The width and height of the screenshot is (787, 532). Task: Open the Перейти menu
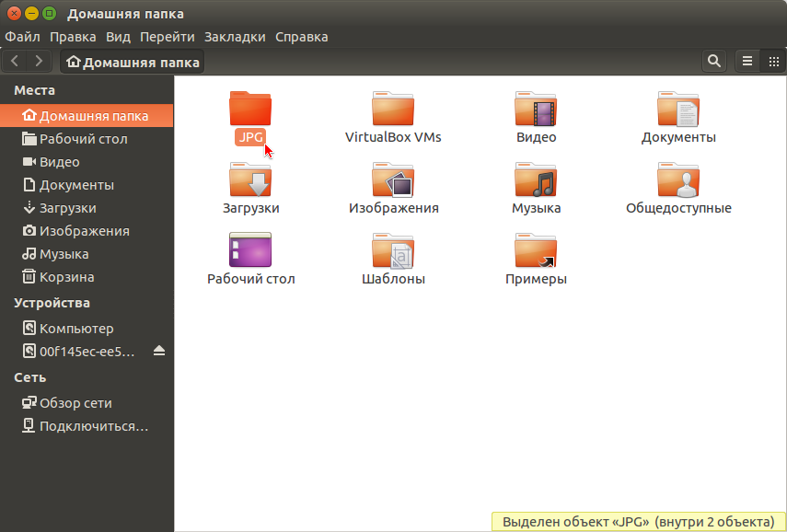coord(168,37)
